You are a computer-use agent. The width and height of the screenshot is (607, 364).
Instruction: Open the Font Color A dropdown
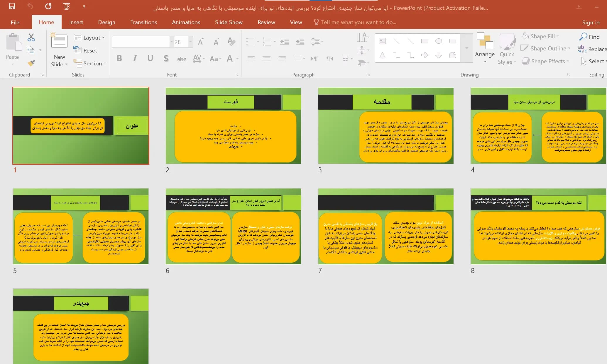237,59
